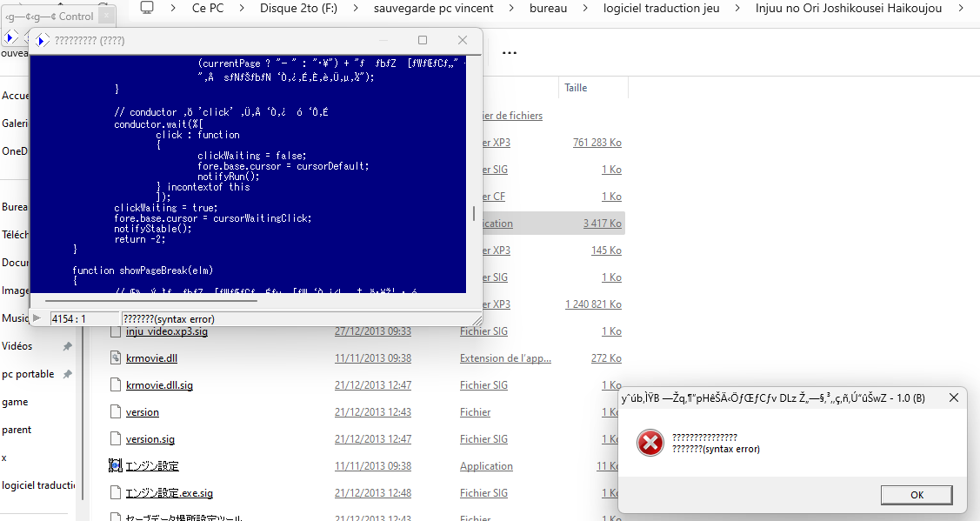Click the arrow icon in console status bar
The image size is (980, 521).
[37, 318]
